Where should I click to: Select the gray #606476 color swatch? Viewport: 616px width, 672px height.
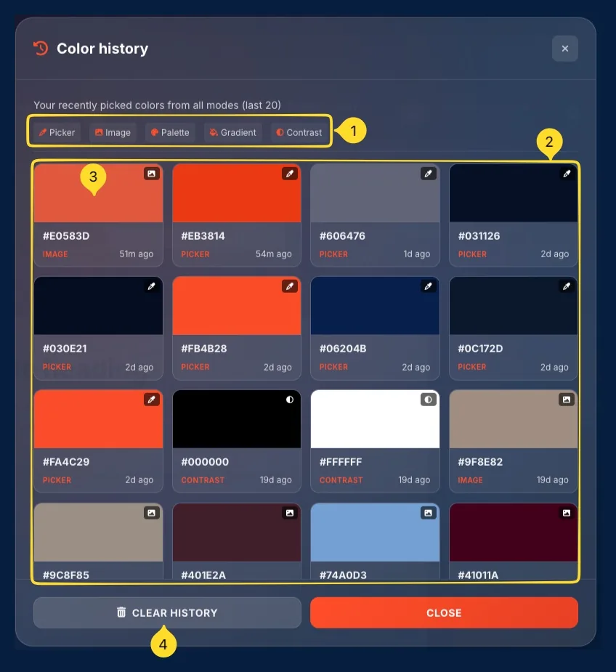pos(375,193)
